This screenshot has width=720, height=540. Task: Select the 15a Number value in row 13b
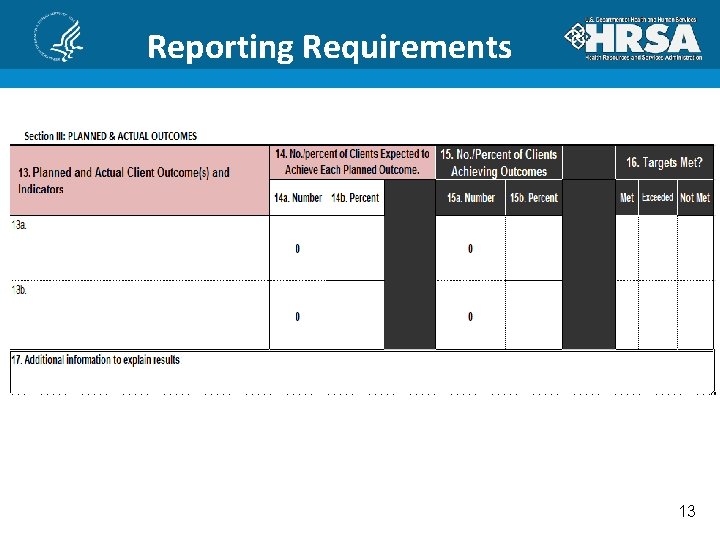[x=470, y=316]
